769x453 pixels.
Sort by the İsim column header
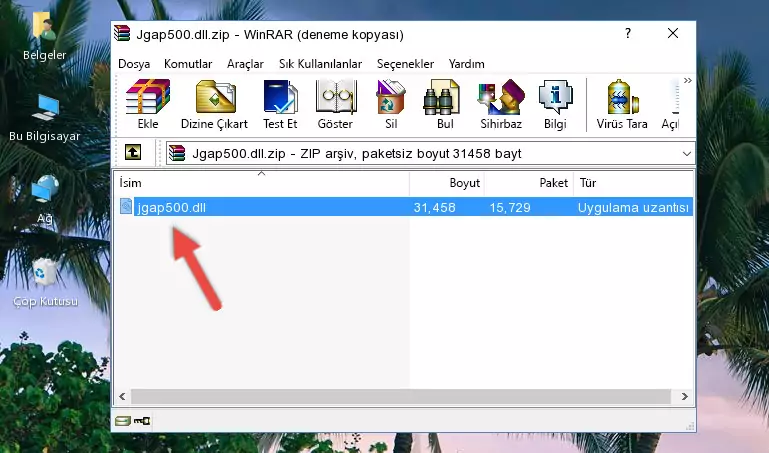coord(262,183)
